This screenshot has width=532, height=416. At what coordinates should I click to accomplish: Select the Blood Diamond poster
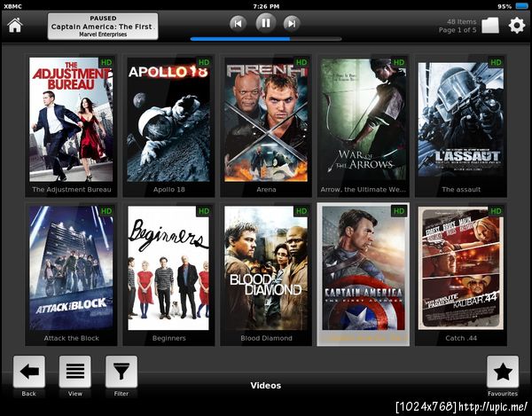[x=266, y=268]
